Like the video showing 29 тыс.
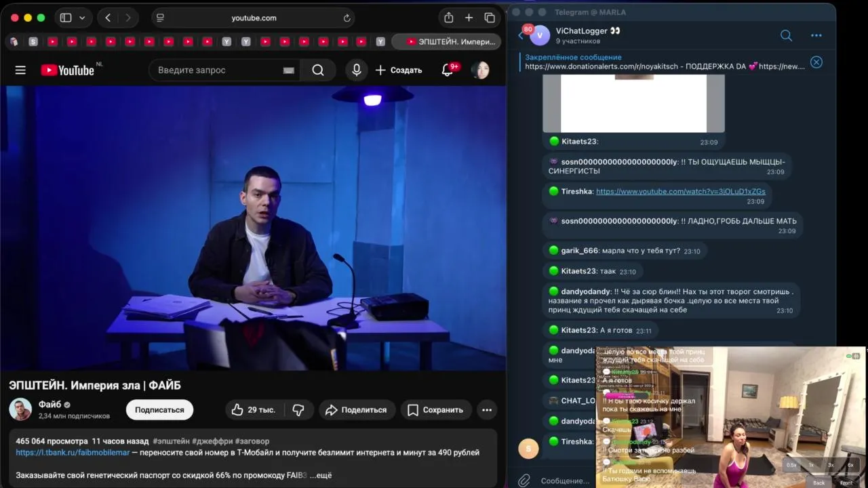This screenshot has height=488, width=868. click(253, 409)
